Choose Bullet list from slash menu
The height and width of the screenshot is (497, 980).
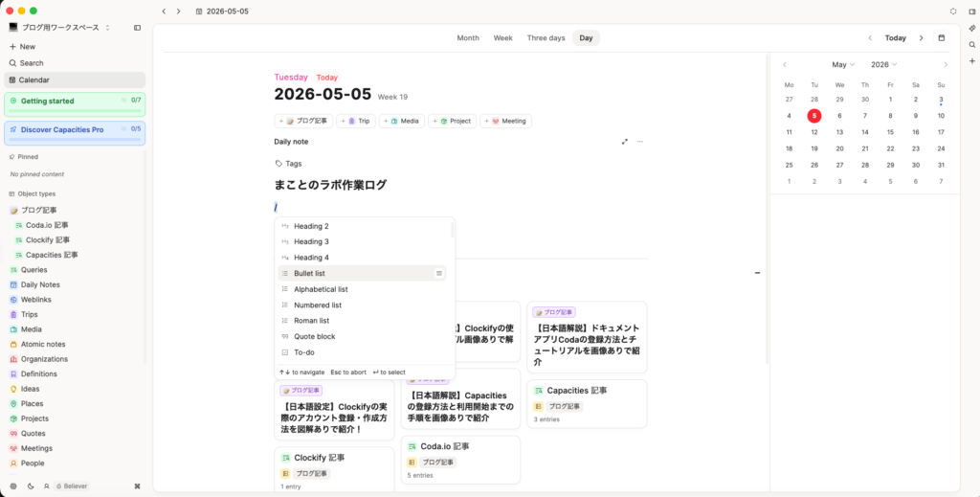(362, 273)
